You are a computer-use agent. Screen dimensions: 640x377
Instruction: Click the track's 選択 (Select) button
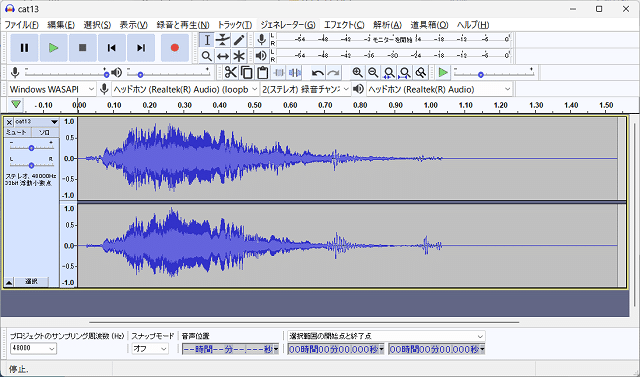pyautogui.click(x=31, y=282)
